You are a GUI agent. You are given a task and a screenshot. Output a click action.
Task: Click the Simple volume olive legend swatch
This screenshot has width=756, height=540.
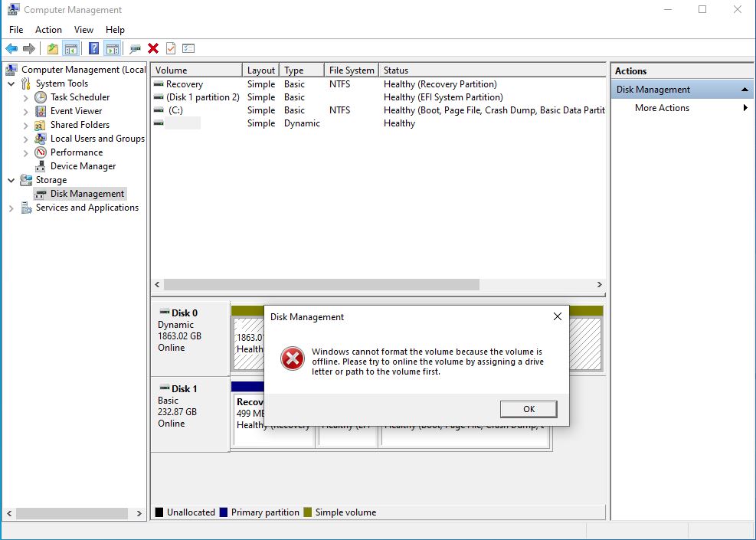tap(308, 512)
